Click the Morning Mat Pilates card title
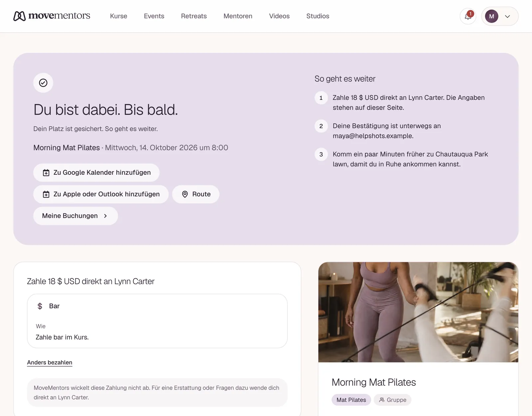532x416 pixels. [x=374, y=382]
